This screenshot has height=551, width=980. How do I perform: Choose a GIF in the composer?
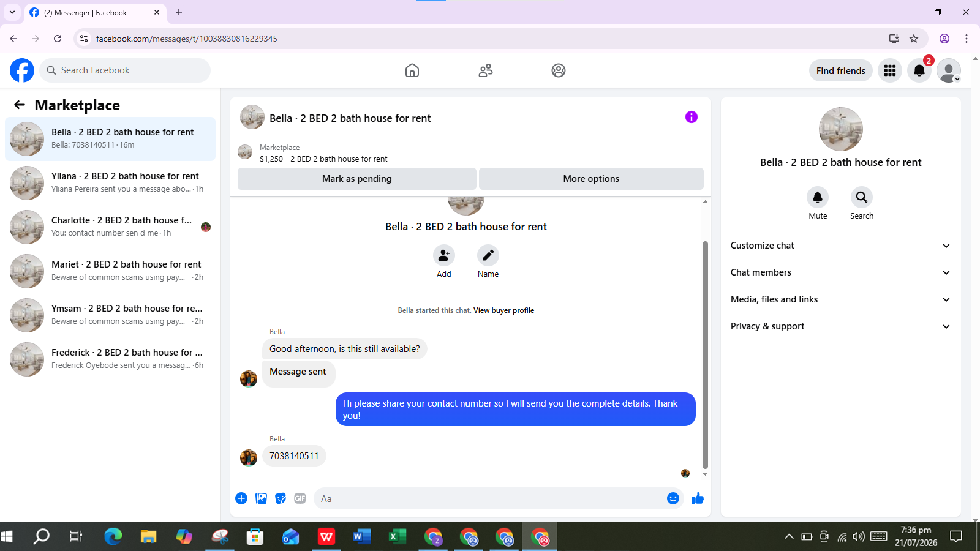[300, 498]
